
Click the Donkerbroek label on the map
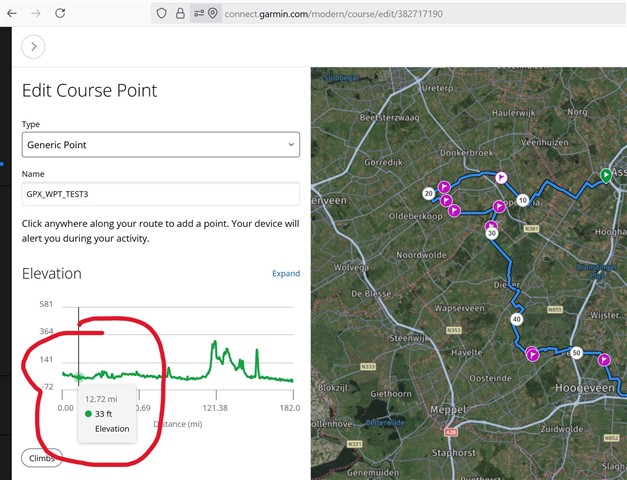[x=467, y=153]
